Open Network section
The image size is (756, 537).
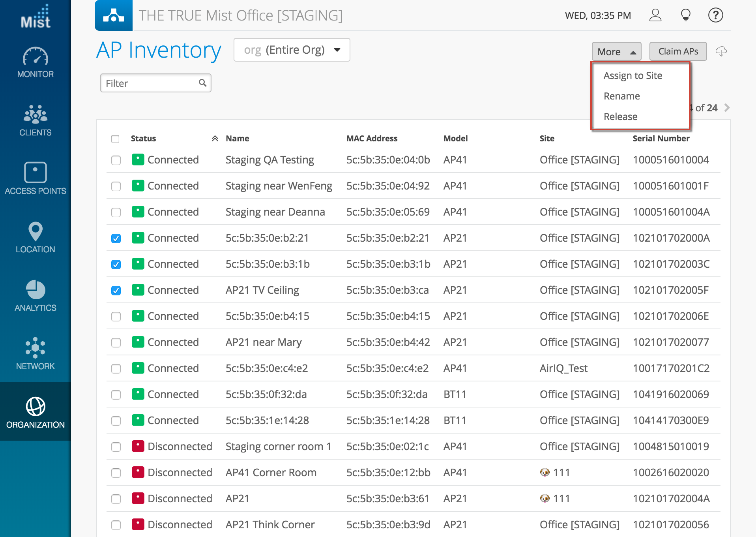pos(36,354)
